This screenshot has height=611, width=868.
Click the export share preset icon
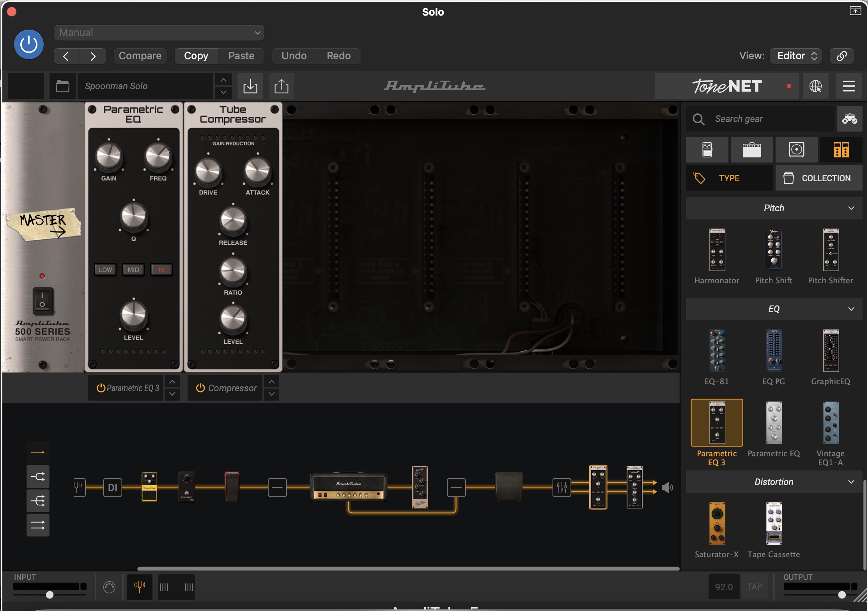282,86
